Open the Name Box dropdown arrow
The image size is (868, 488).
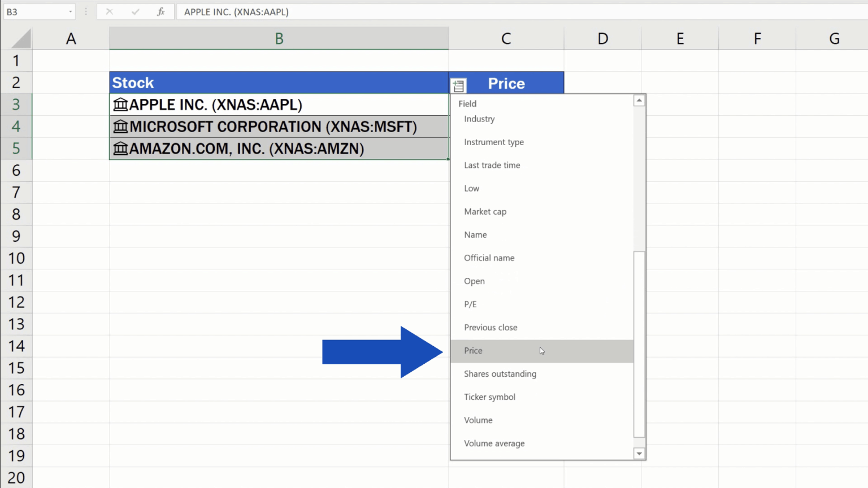(x=70, y=11)
